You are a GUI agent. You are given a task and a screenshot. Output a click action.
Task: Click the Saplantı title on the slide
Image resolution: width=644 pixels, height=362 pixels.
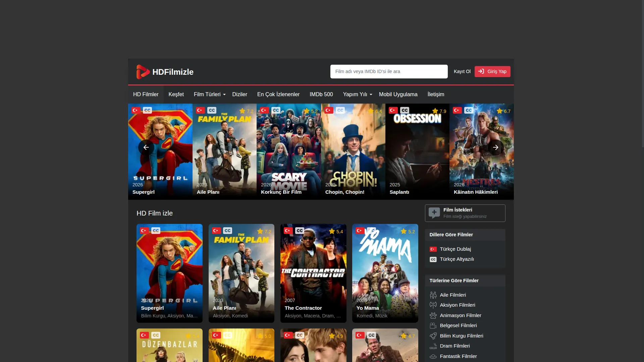coord(399,192)
